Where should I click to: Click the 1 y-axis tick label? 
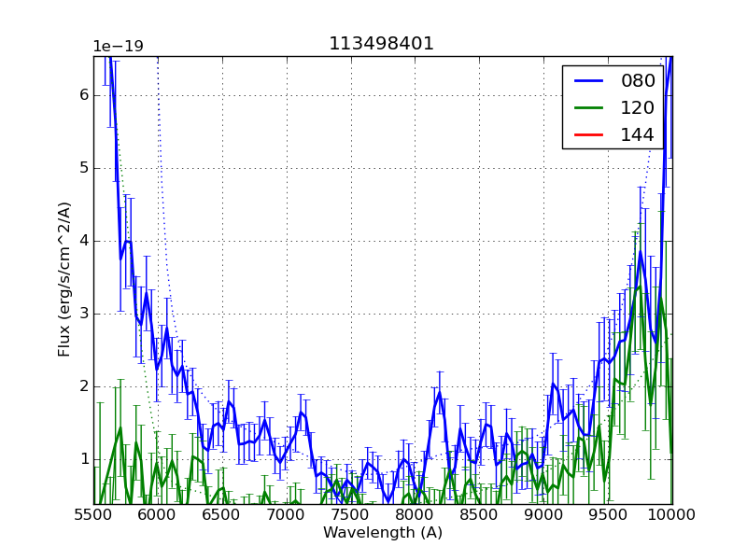click(x=84, y=459)
